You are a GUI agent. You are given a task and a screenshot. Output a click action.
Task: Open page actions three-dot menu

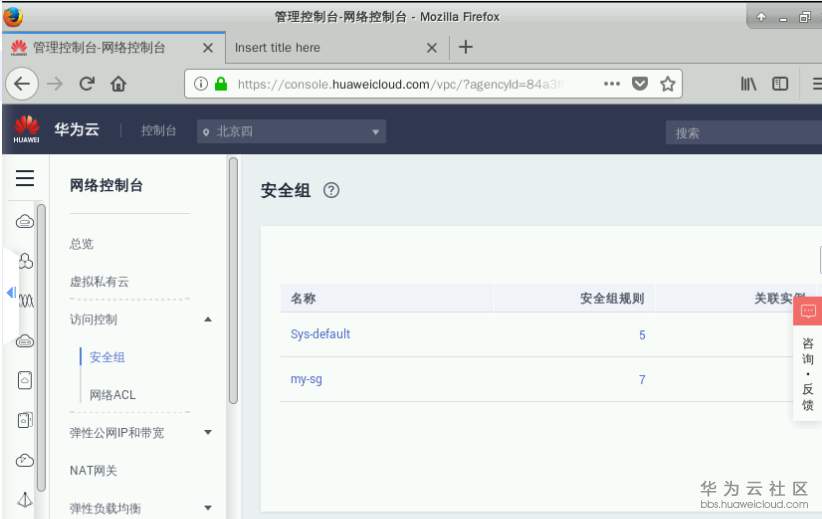(612, 84)
